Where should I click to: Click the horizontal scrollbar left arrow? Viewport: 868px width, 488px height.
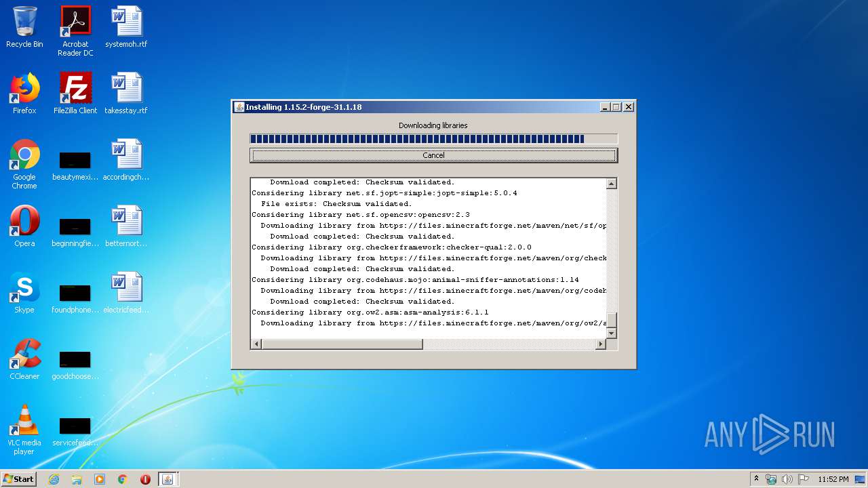click(x=256, y=344)
